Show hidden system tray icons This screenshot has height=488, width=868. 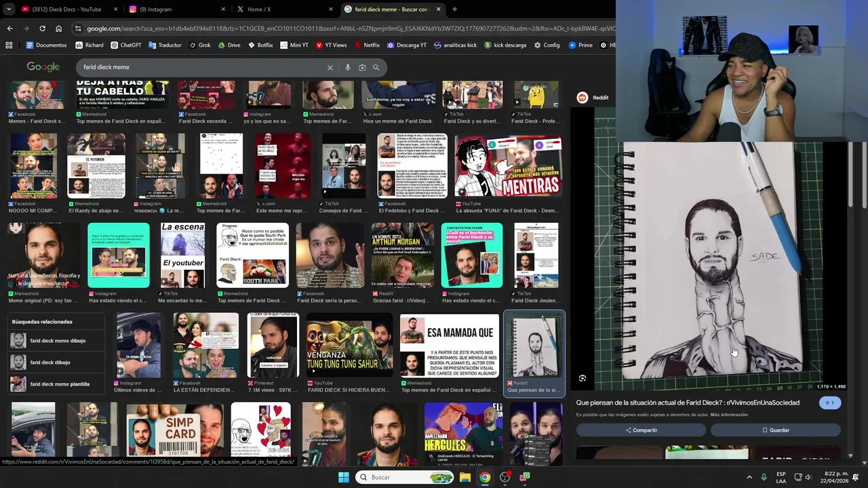749,477
